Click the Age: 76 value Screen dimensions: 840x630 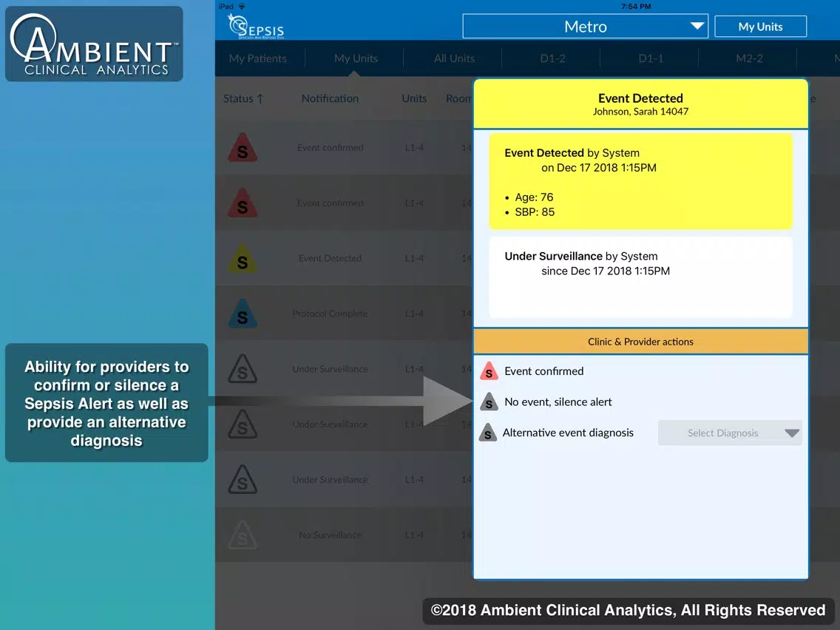tap(534, 197)
